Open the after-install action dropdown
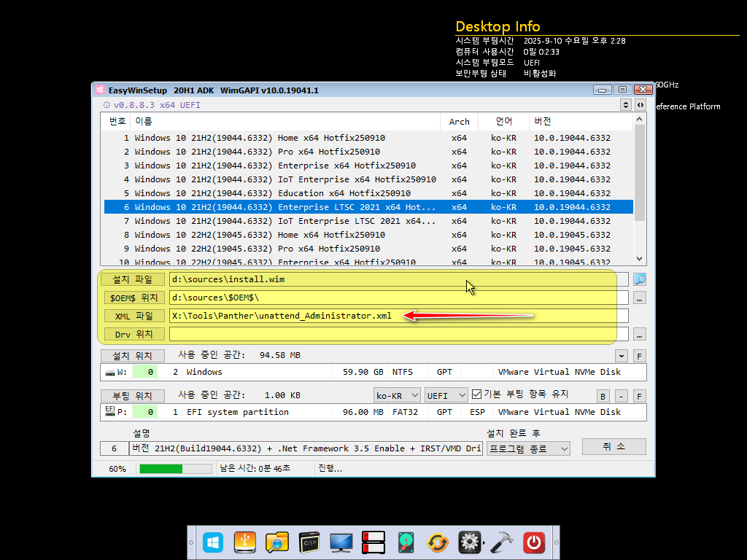 tap(528, 448)
